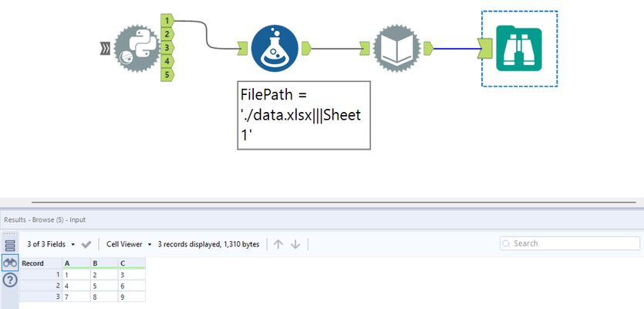Open the Cell Viewer dropdown
Screen dimensions: 644x309
pyautogui.click(x=129, y=244)
